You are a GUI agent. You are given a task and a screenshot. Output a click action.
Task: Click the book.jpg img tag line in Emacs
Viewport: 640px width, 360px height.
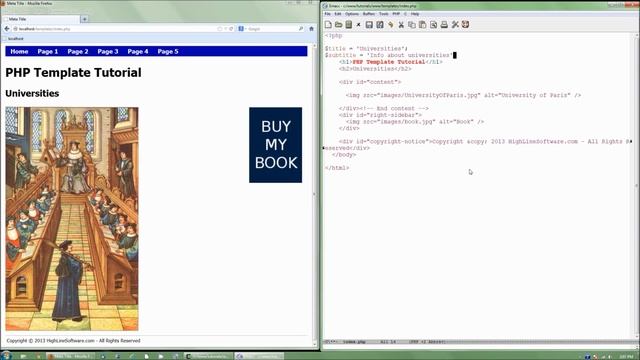[415, 122]
